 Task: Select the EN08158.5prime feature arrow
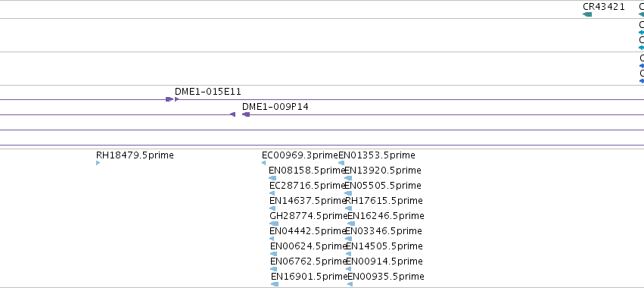[x=272, y=178]
